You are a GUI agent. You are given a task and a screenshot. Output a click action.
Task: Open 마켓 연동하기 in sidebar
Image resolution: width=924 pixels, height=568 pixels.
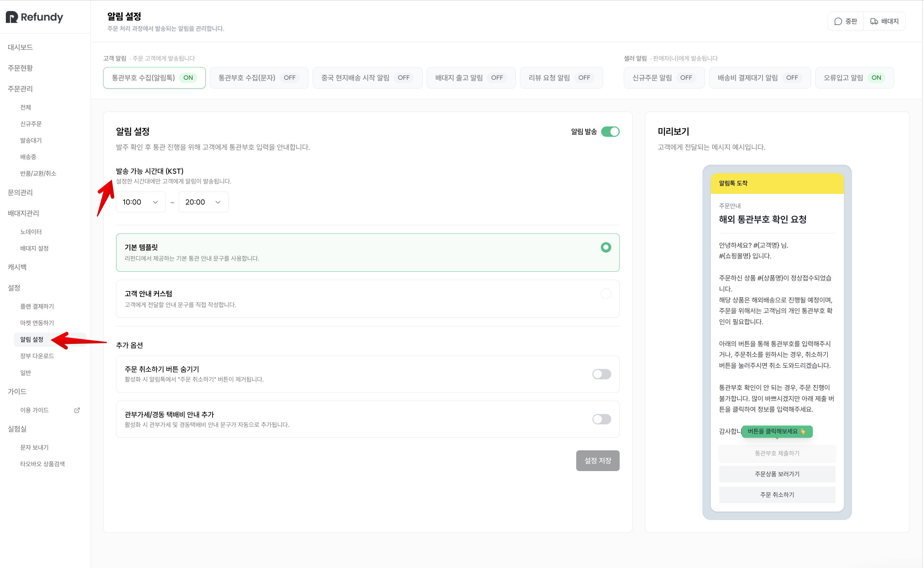(x=37, y=323)
